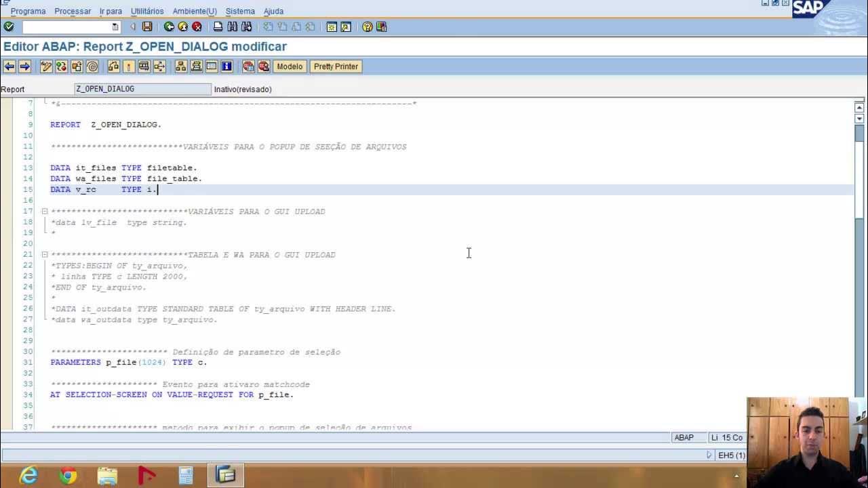Click the yellow Help question mark icon
The height and width of the screenshot is (488, 868).
pos(368,26)
